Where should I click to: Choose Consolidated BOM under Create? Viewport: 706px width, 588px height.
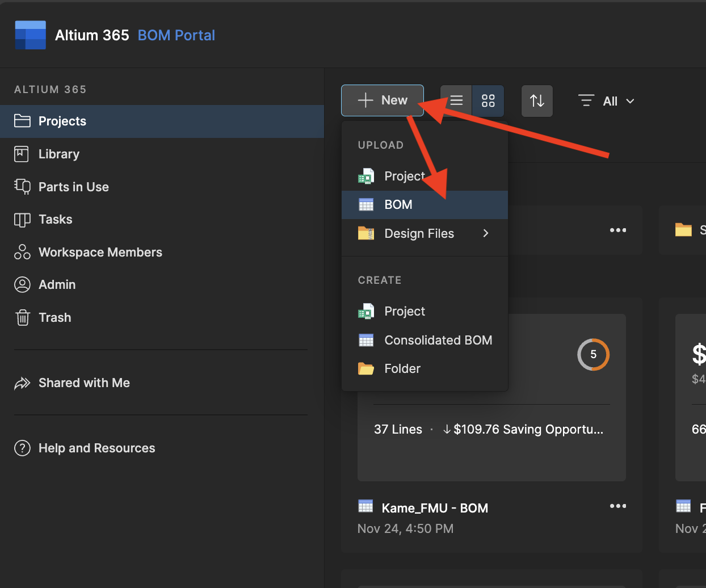coord(438,340)
